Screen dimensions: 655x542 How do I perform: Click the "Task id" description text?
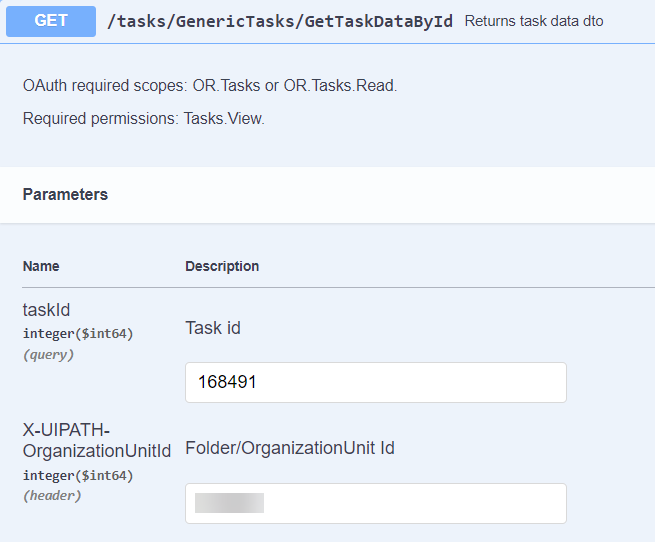coord(213,328)
